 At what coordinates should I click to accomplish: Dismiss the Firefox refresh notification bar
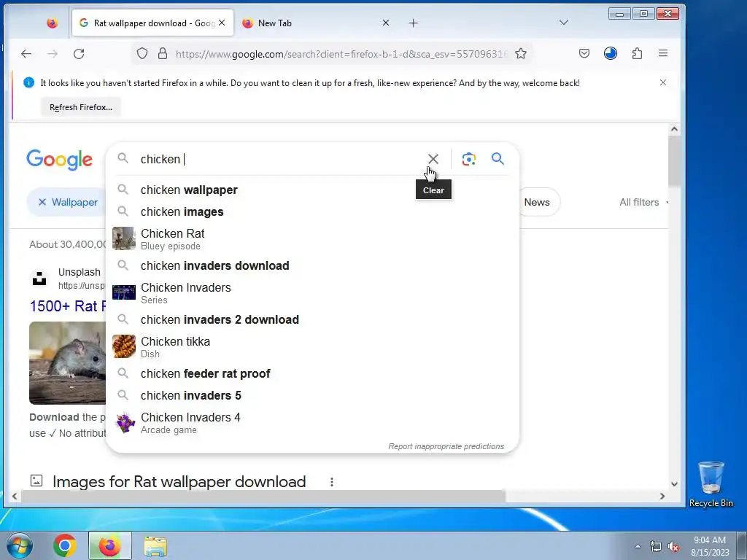pyautogui.click(x=662, y=82)
